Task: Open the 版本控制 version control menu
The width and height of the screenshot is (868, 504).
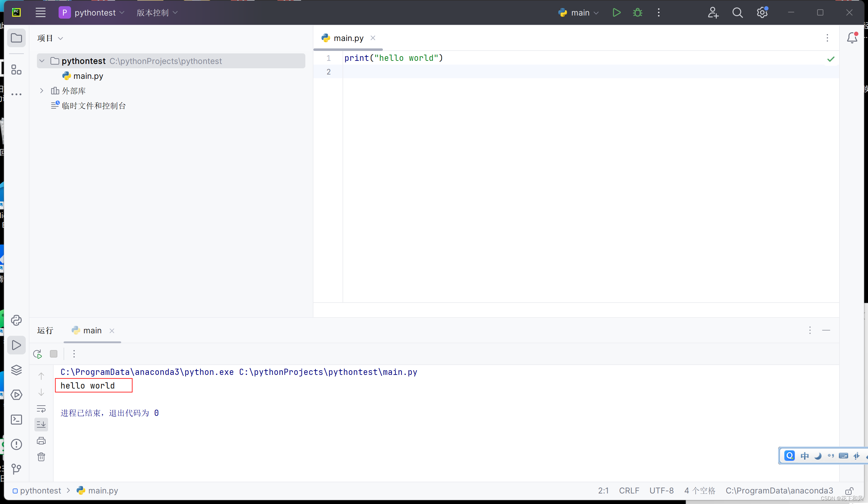Action: [157, 13]
